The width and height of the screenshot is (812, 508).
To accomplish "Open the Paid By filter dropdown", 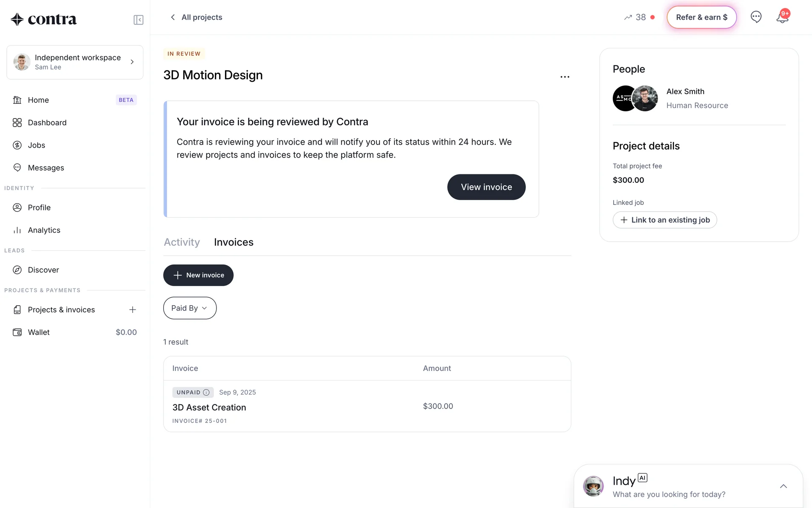I will coord(189,308).
